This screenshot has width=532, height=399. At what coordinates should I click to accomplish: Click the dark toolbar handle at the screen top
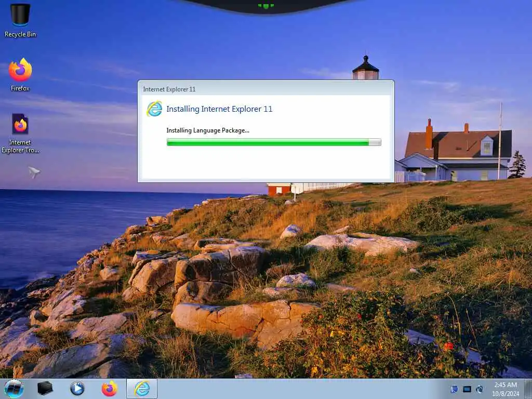[265, 6]
